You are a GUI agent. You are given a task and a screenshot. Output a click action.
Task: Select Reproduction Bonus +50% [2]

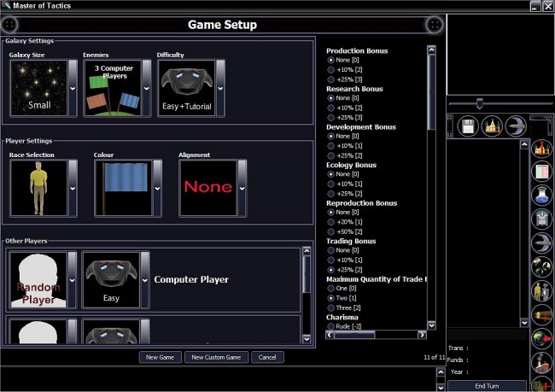[x=345, y=231]
